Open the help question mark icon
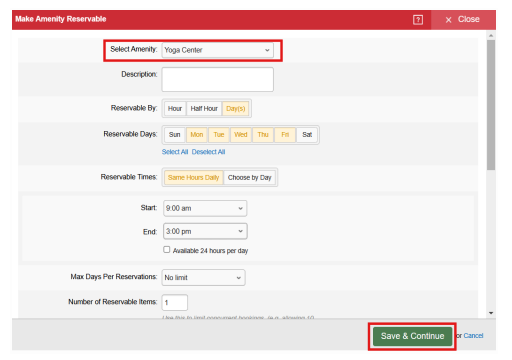 [x=418, y=20]
